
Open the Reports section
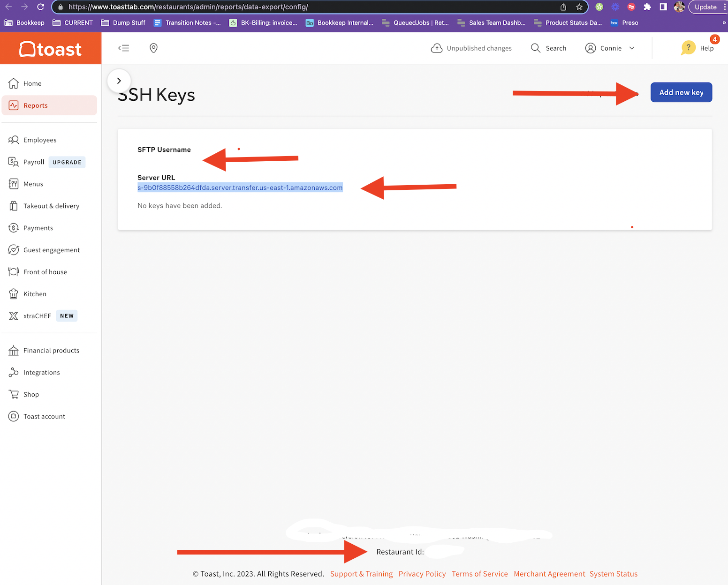point(49,105)
